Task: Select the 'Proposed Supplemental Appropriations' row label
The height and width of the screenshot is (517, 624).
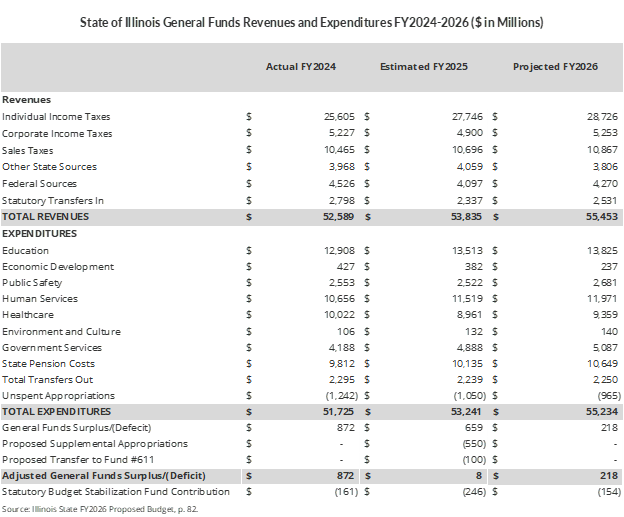Action: coord(95,444)
